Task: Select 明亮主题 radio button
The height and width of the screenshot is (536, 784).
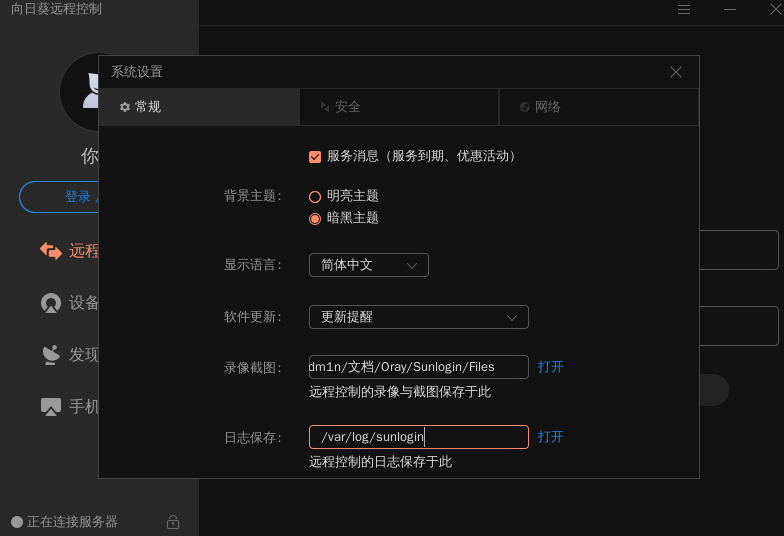Action: click(315, 196)
